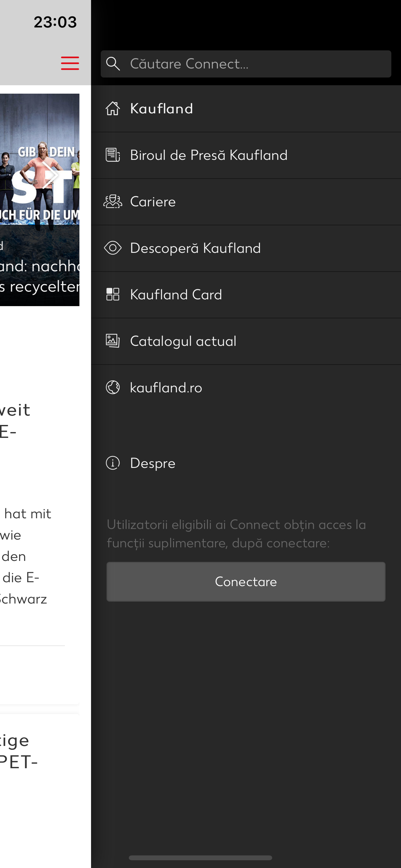Screen dimensions: 401x868
Task: Tap the info icon beside Despre
Action: click(113, 463)
